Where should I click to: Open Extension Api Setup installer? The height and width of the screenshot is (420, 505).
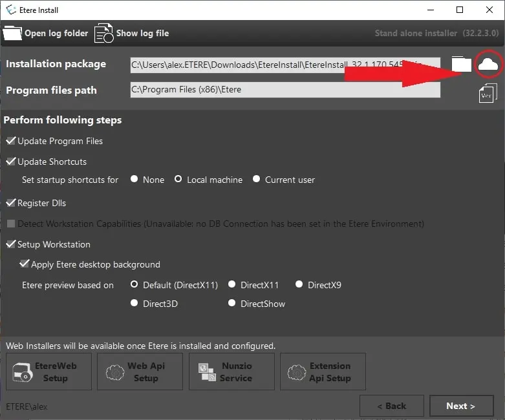pos(323,372)
